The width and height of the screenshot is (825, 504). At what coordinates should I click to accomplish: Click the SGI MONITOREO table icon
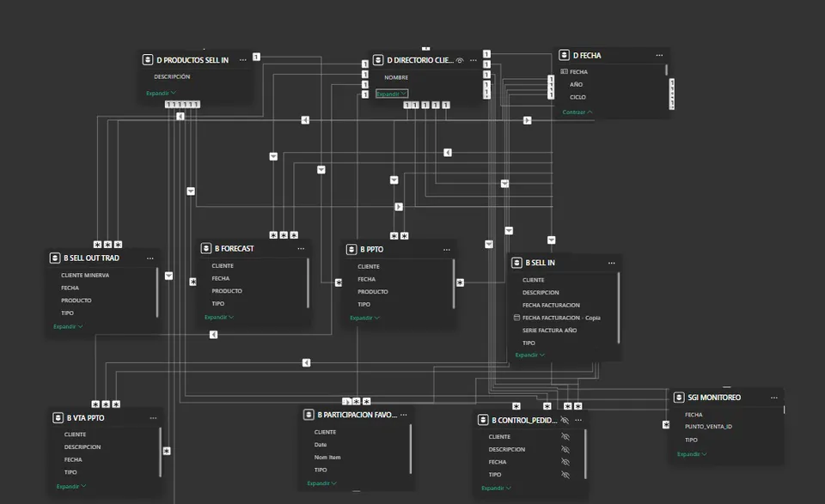click(x=679, y=398)
